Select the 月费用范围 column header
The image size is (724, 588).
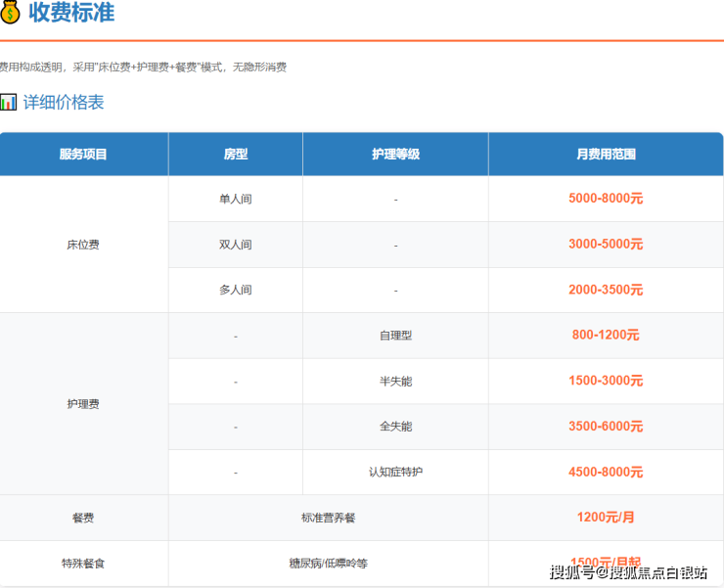pyautogui.click(x=606, y=155)
